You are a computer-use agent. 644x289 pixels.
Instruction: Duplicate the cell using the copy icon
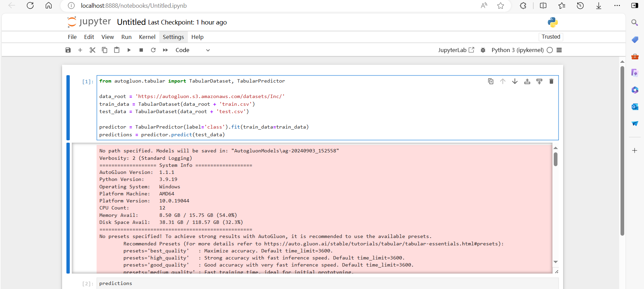[x=491, y=81]
